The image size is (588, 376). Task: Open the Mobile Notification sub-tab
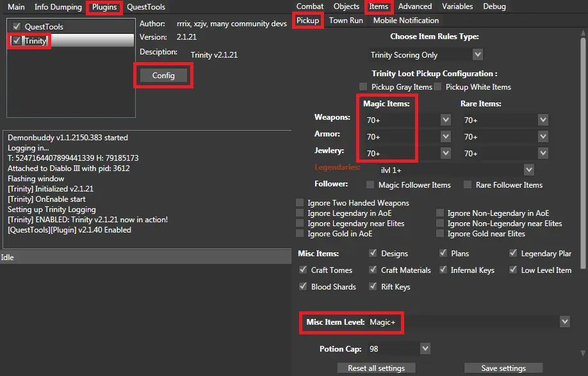405,20
